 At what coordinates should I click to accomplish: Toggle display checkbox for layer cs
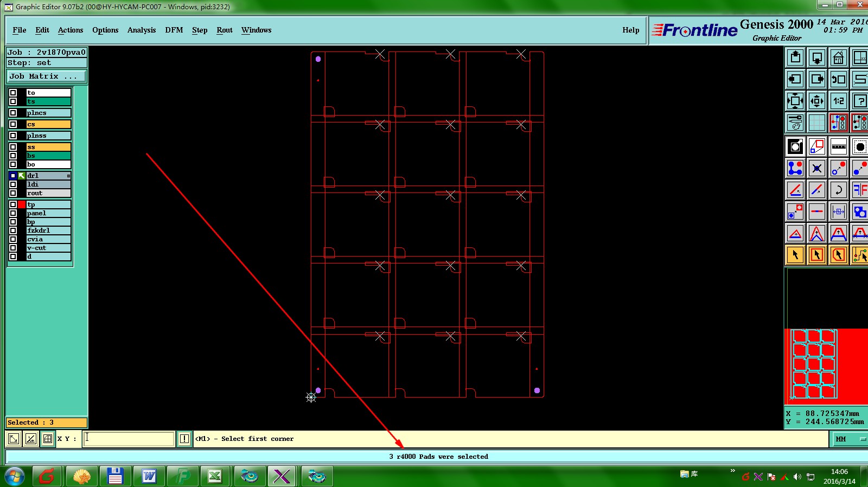[x=13, y=124]
